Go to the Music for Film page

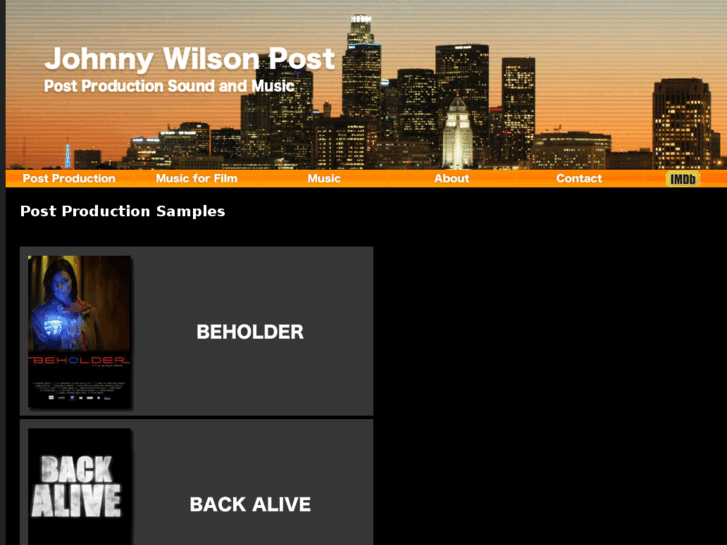[197, 179]
